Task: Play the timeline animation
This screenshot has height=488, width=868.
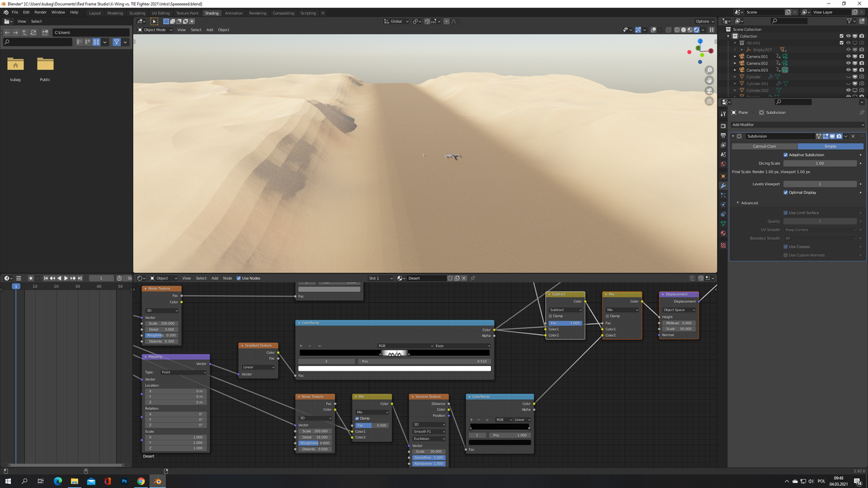Action: (x=66, y=278)
